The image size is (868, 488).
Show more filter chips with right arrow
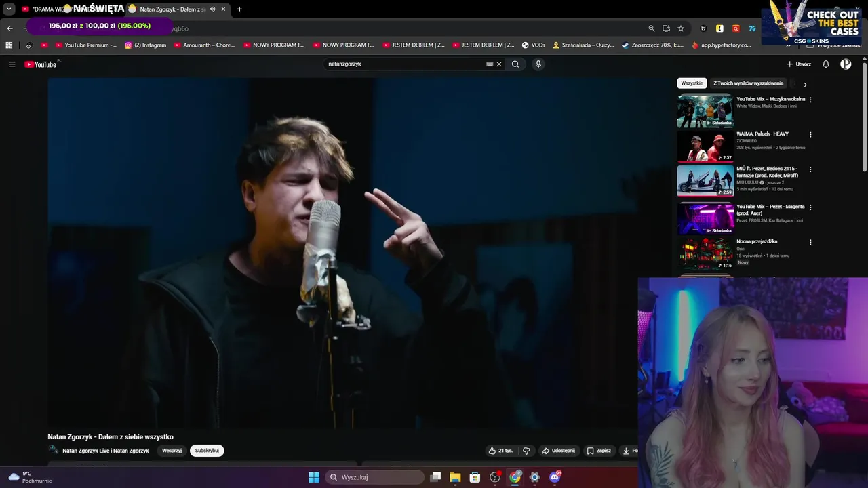point(805,85)
